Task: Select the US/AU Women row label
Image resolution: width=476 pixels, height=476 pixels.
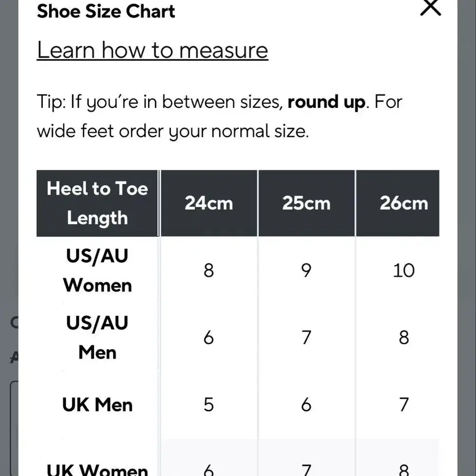Action: click(x=97, y=271)
